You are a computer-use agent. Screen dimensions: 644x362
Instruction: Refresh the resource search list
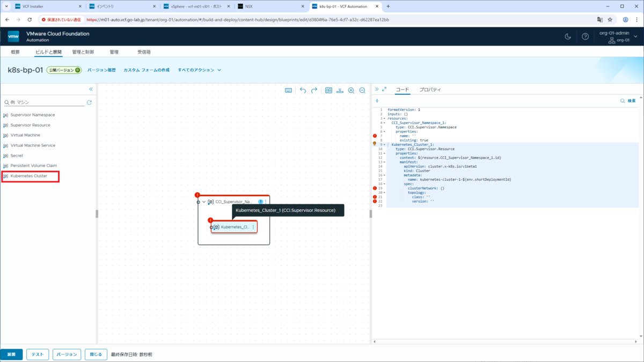tap(89, 102)
